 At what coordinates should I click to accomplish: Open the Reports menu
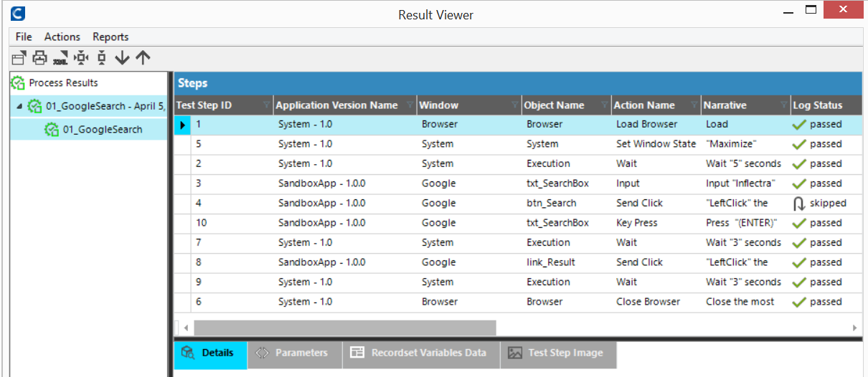(x=110, y=37)
